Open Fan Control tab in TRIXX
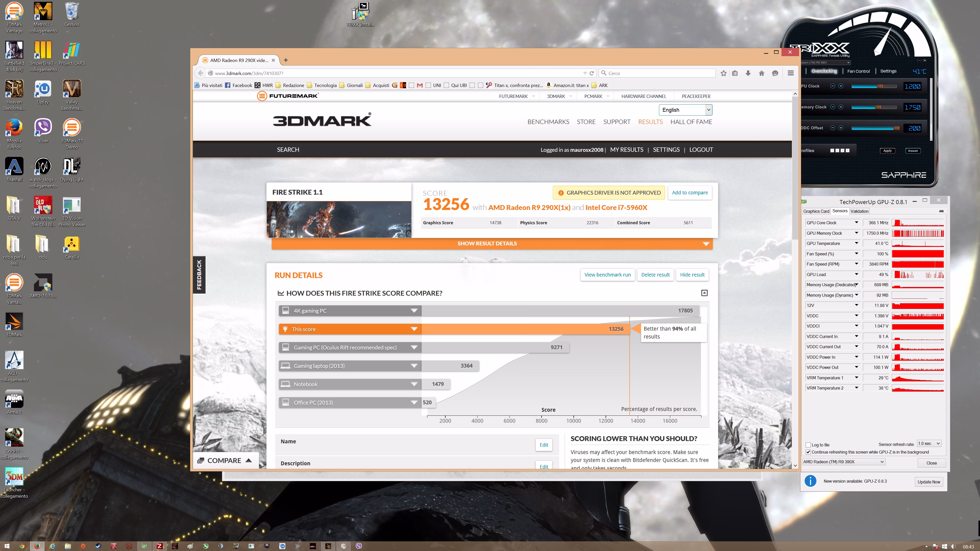 pos(858,71)
